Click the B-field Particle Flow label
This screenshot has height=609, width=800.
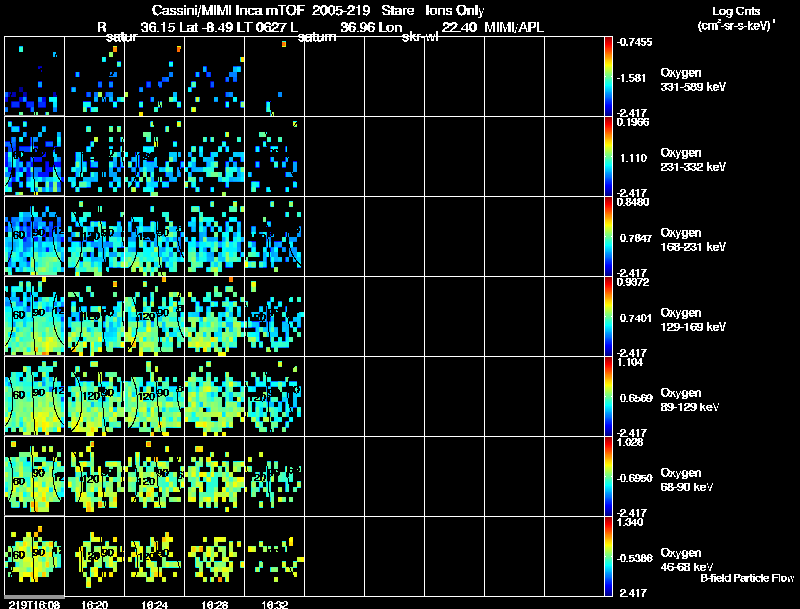(746, 578)
